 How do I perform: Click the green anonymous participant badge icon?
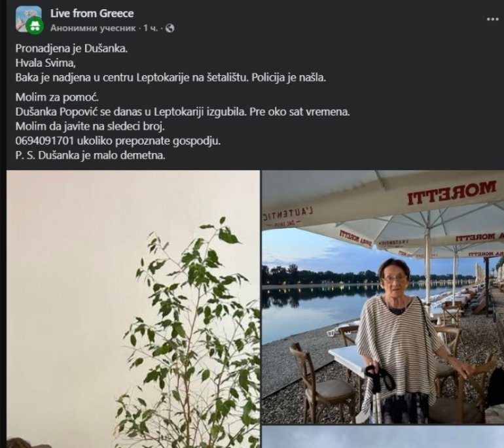click(35, 26)
